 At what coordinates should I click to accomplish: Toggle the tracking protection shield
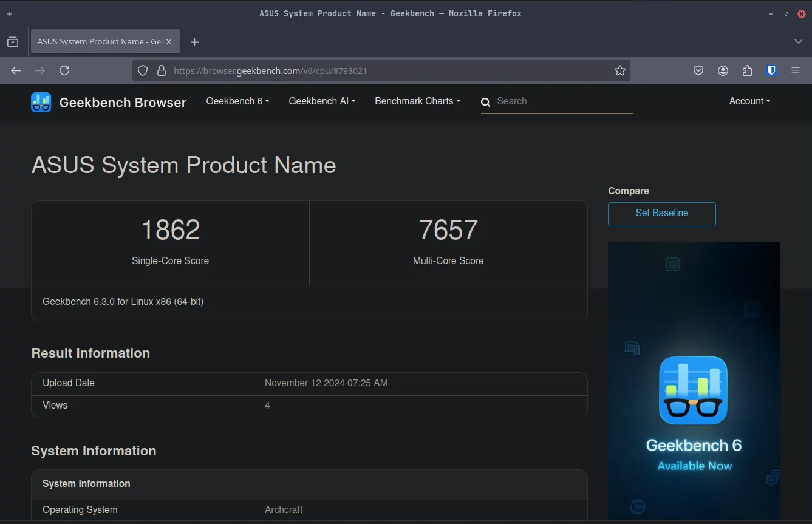tap(142, 70)
